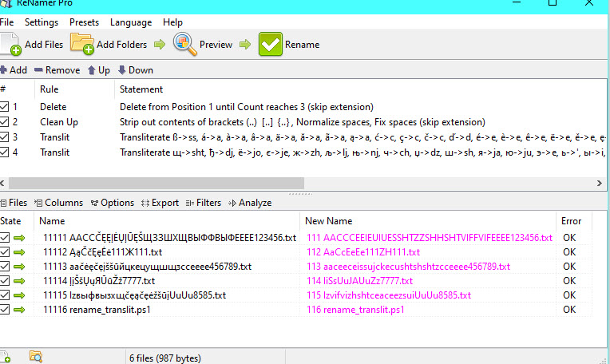
Task: Click the Add Files toolbar icon
Action: pyautogui.click(x=12, y=45)
